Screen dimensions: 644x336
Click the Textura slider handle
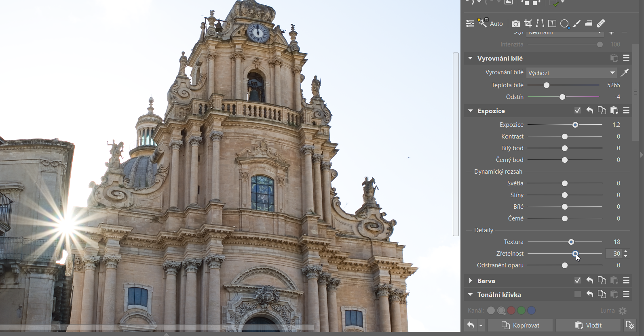click(x=571, y=242)
